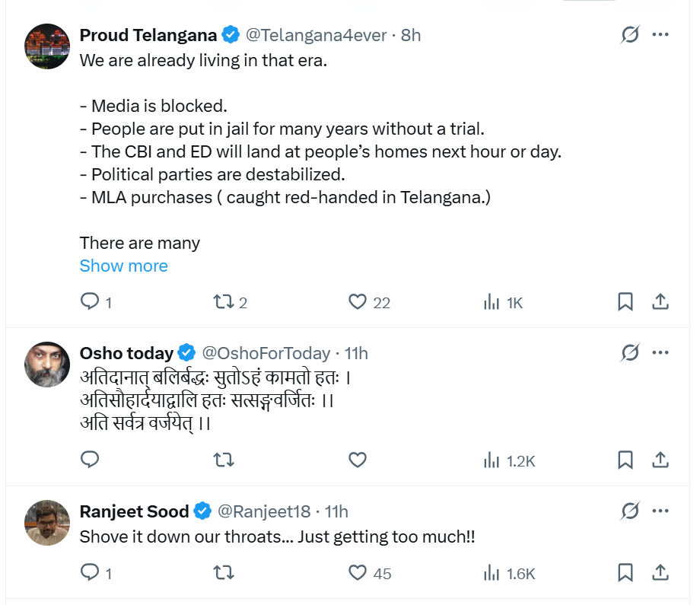The image size is (700, 605).
Task: Reply to Proud Telangana's tweet
Action: click(91, 302)
